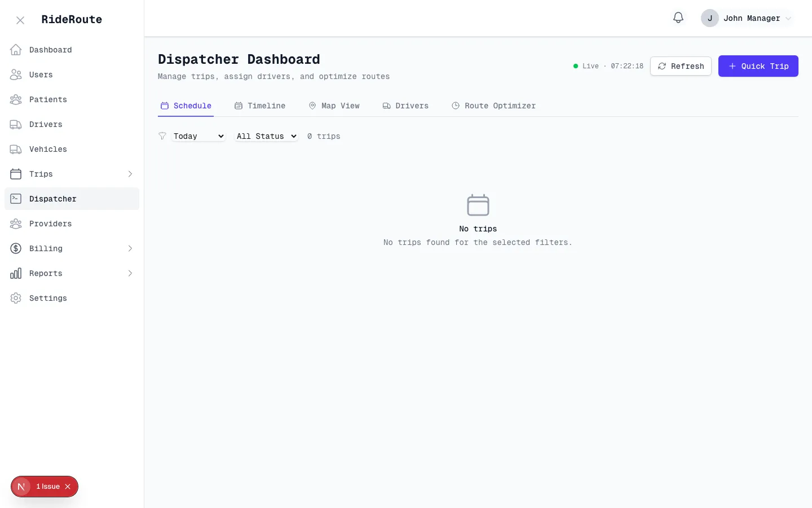Click the Providers group icon
Viewport: 812px width, 508px height.
[16, 224]
